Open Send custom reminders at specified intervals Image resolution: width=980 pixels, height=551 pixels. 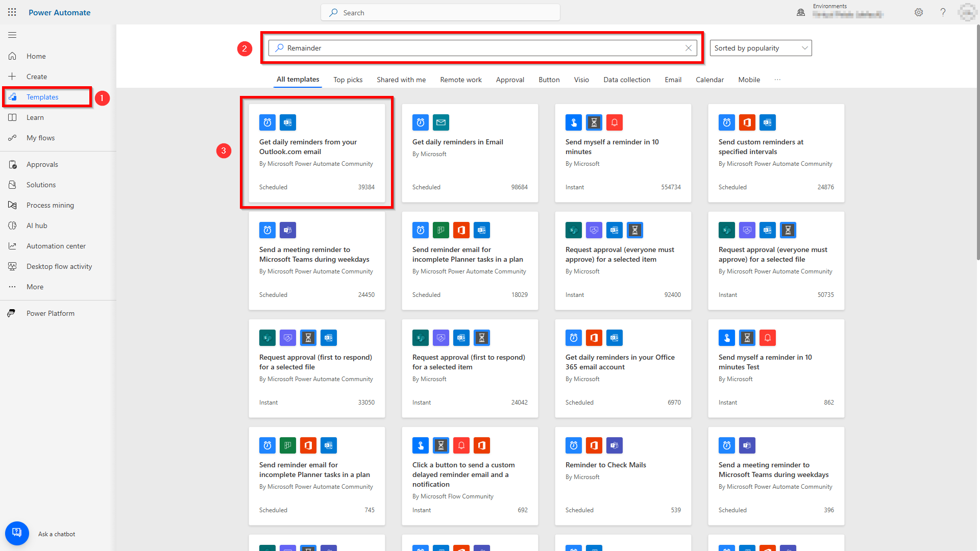click(x=776, y=153)
